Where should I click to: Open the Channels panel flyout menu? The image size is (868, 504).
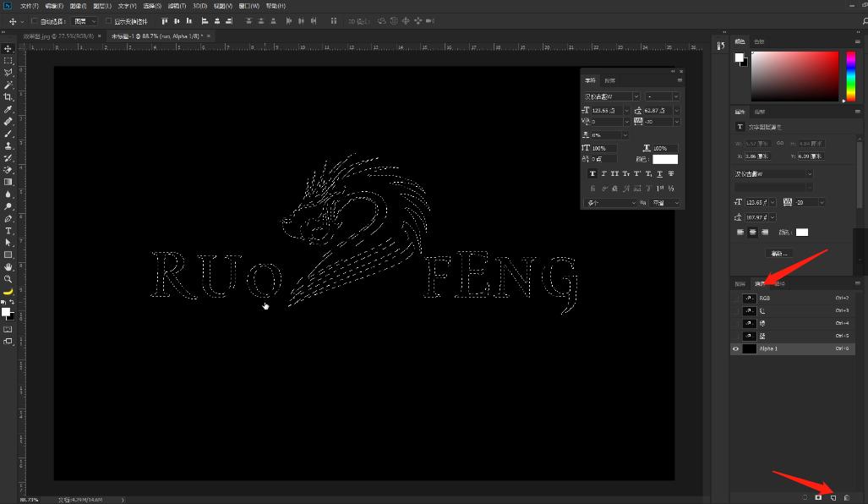[858, 283]
